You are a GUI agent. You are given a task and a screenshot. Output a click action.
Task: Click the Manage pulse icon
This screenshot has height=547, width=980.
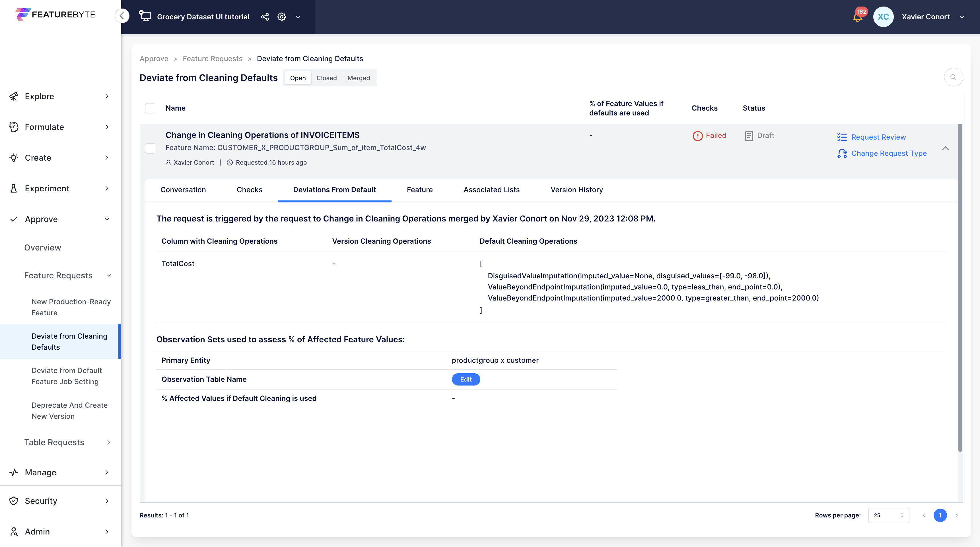click(x=14, y=473)
